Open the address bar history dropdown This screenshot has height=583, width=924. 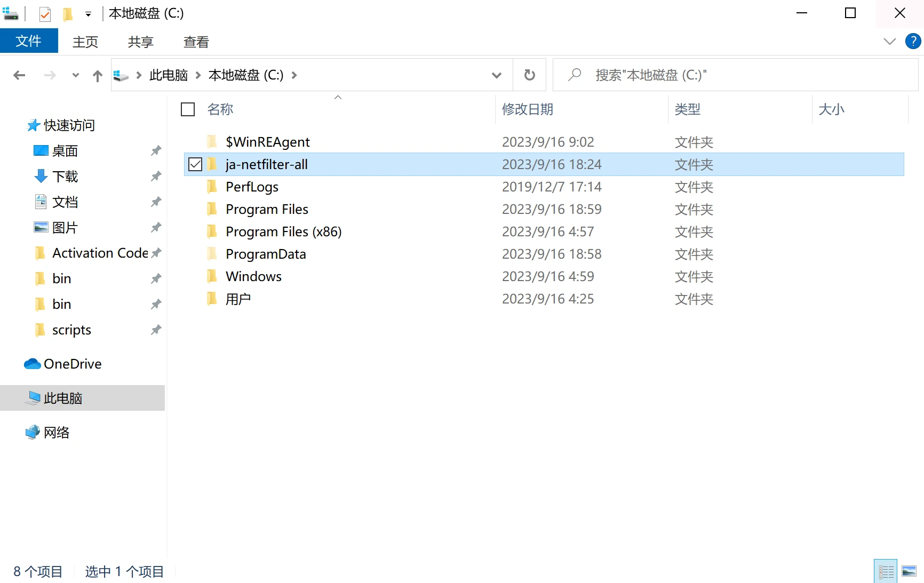click(497, 75)
